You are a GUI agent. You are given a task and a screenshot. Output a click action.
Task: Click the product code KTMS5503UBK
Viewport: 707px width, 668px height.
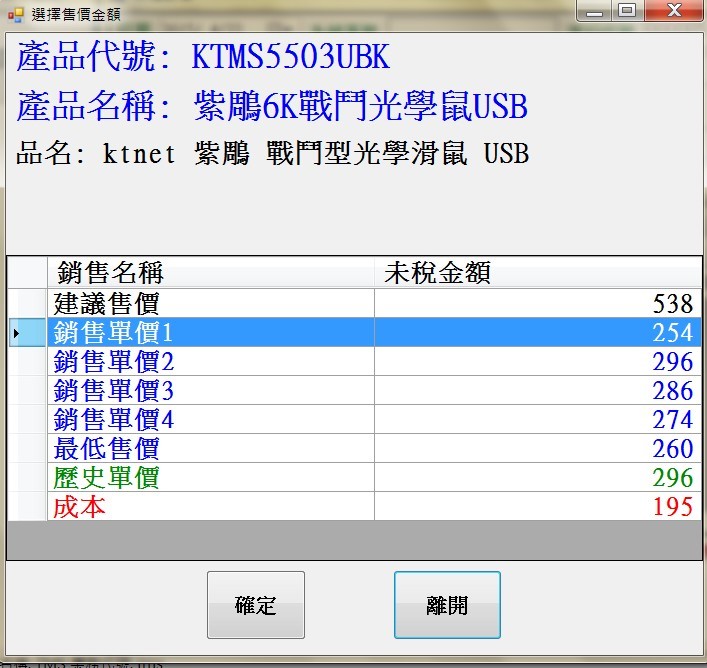pyautogui.click(x=291, y=56)
